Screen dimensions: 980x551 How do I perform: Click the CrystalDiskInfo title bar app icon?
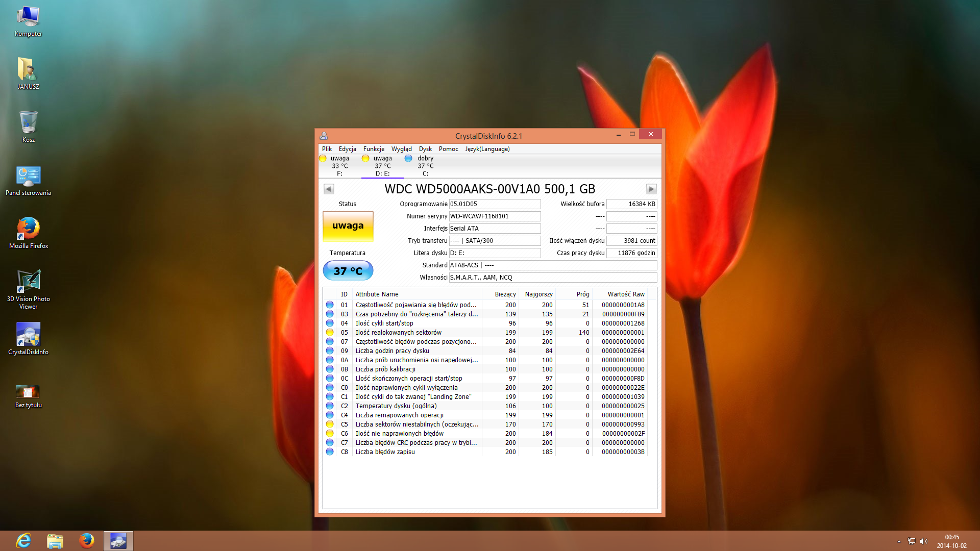pos(324,136)
